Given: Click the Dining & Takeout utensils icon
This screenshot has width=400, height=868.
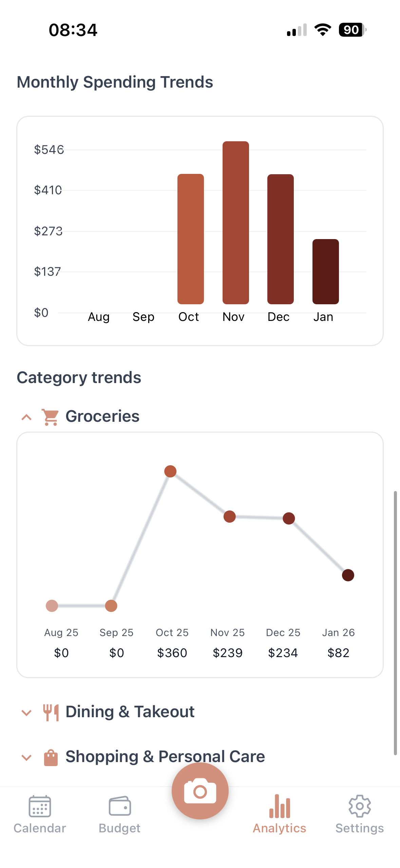Looking at the screenshot, I should coord(51,711).
